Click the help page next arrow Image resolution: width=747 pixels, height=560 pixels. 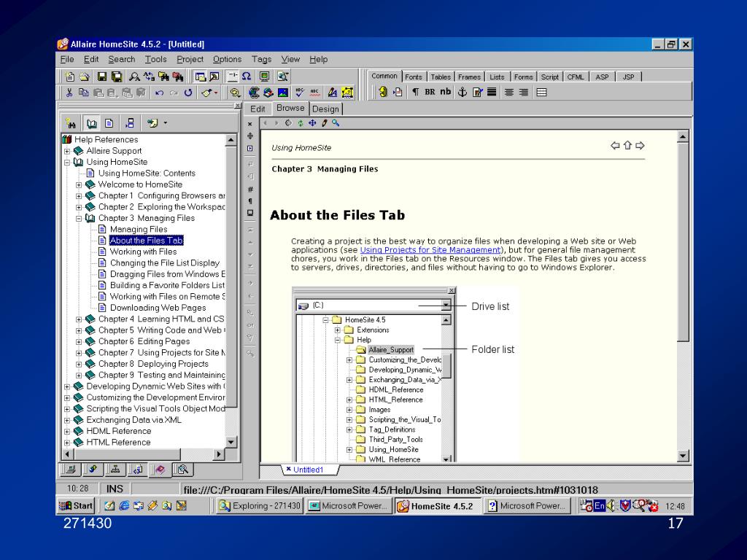[x=640, y=146]
